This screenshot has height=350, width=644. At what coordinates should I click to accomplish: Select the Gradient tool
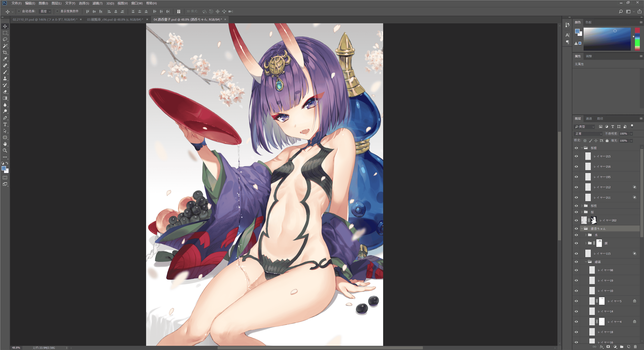point(5,98)
